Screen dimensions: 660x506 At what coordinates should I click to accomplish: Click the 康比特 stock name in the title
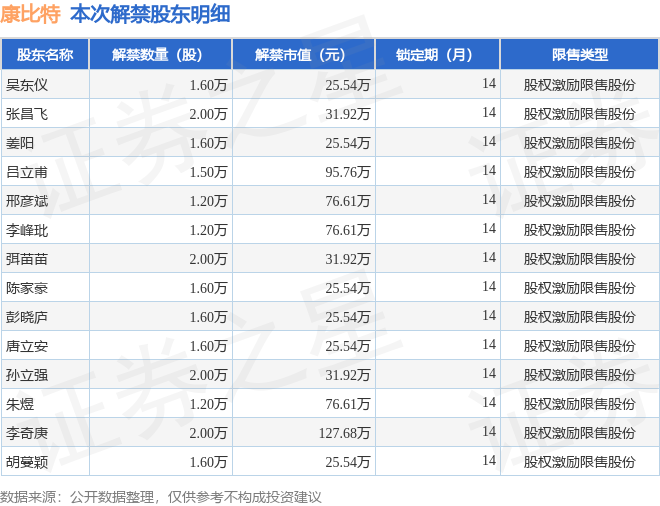(30, 14)
